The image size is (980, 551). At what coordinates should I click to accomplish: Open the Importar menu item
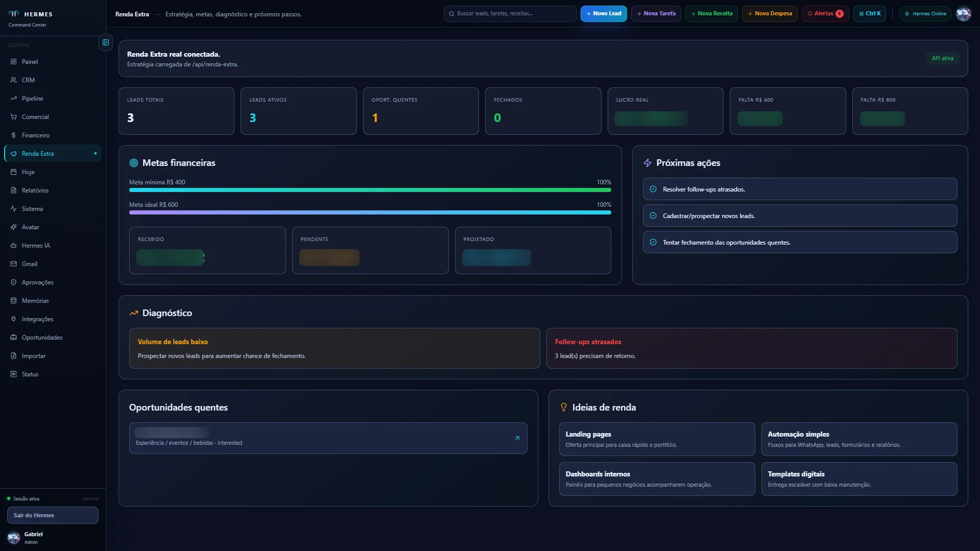tap(53, 356)
